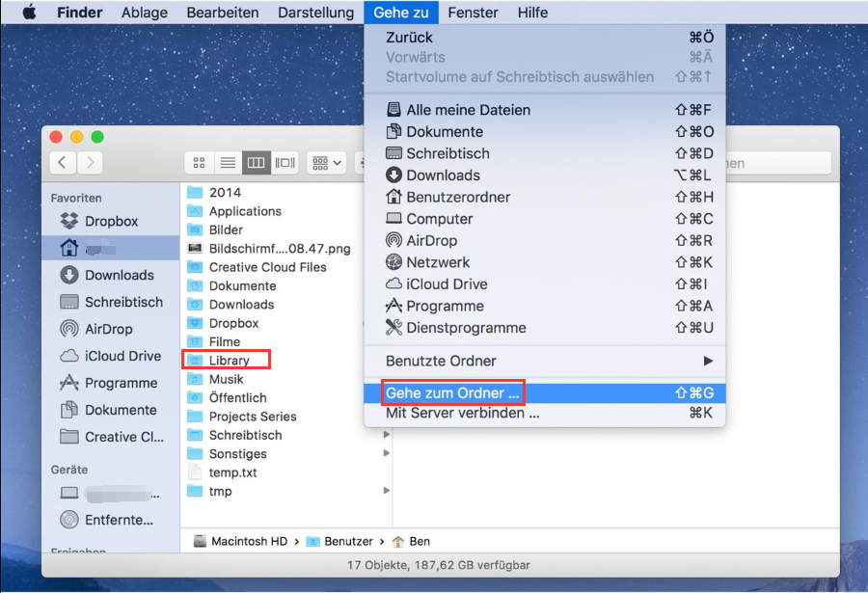This screenshot has width=868, height=593.
Task: Select iCloud Drive in the sidebar
Action: point(122,356)
